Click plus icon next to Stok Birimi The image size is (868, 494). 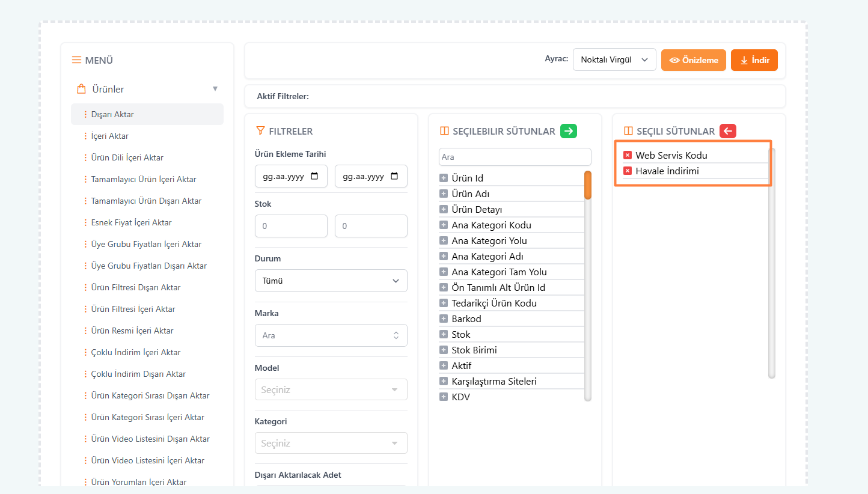tap(444, 350)
